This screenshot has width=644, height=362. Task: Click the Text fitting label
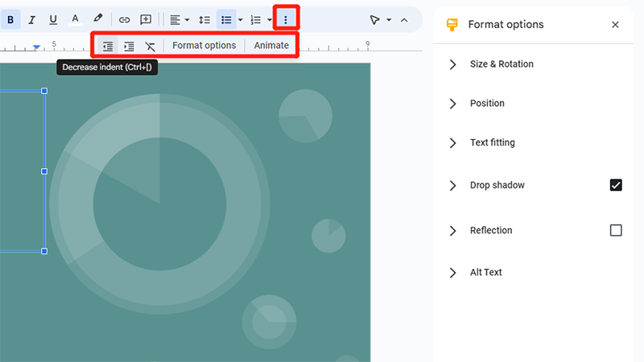coord(493,142)
